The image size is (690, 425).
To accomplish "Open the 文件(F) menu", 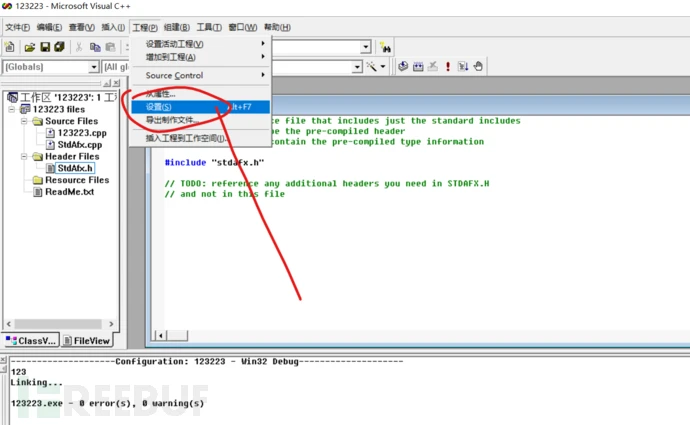I will pyautogui.click(x=17, y=27).
